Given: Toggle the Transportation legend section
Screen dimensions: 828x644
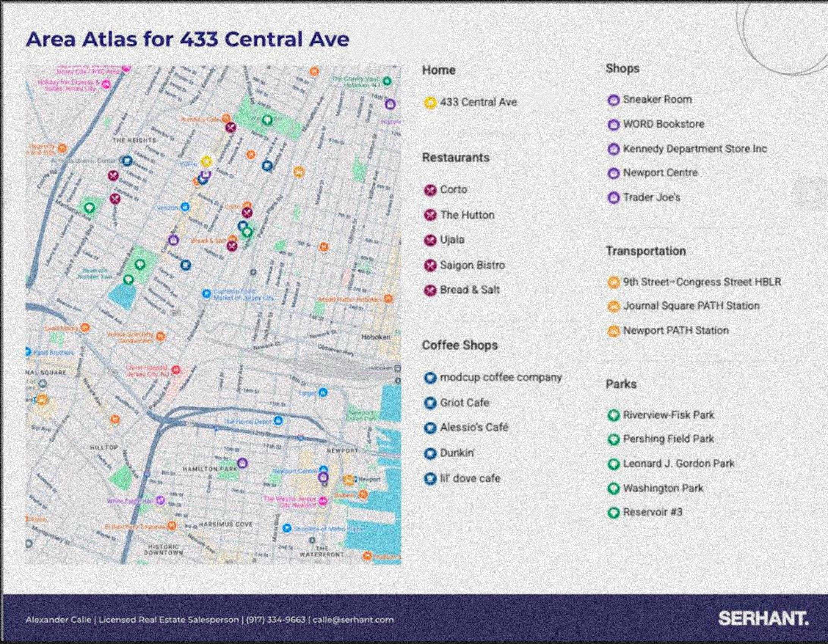Looking at the screenshot, I should click(646, 251).
